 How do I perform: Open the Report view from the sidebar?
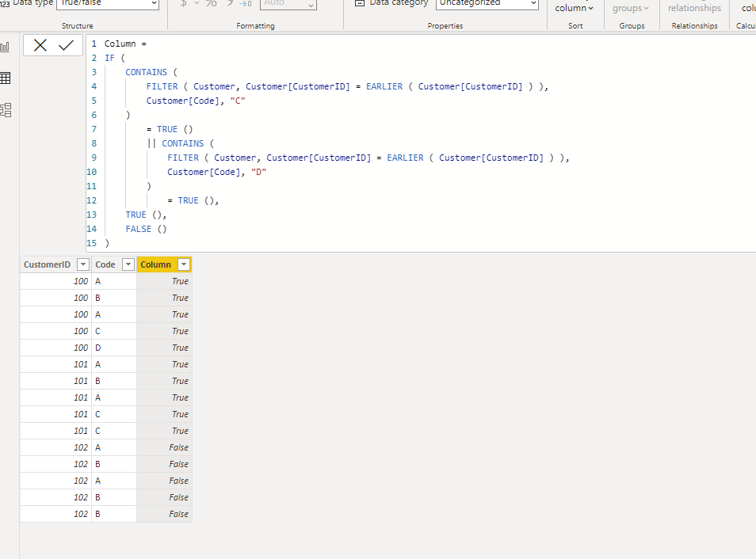pyautogui.click(x=6, y=47)
